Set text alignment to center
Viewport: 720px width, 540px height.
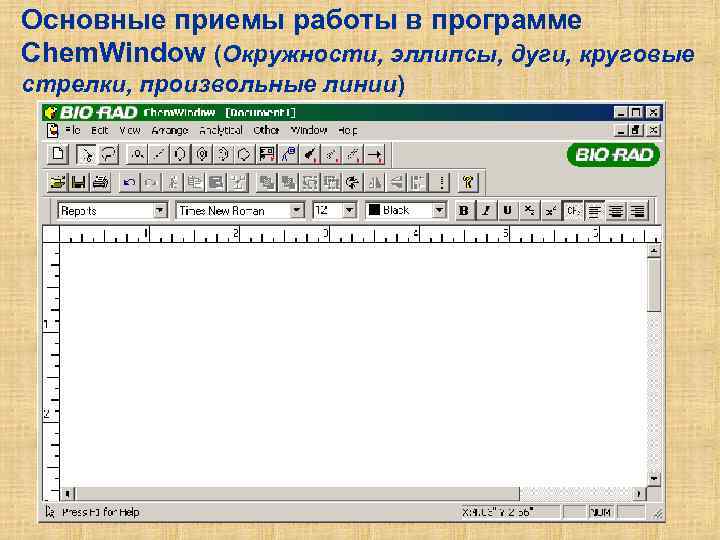[x=616, y=211]
